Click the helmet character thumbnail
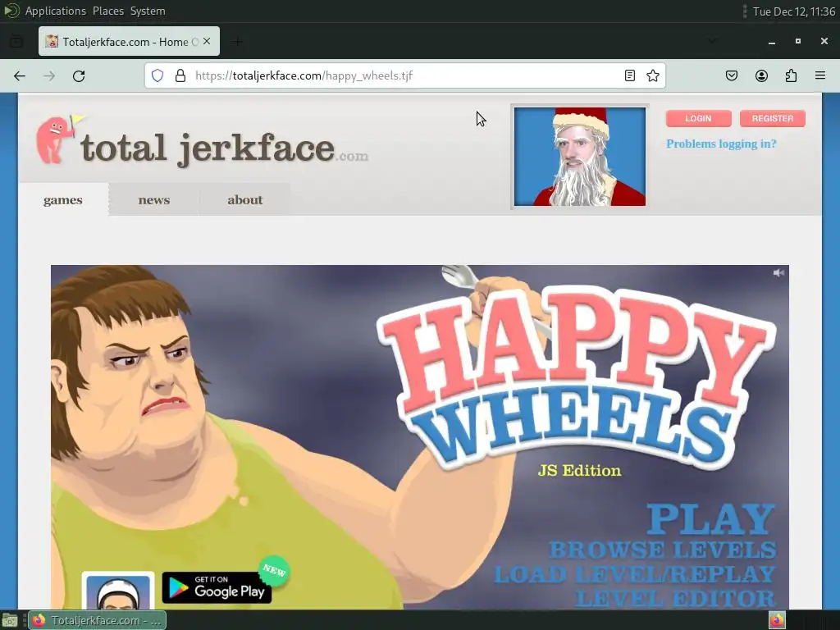840x630 pixels. coord(118,591)
